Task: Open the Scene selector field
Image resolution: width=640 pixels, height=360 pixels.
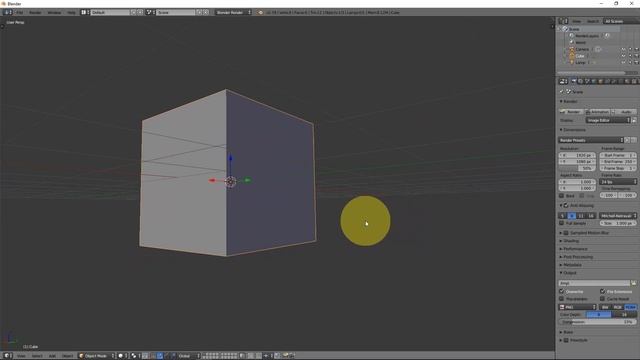Action: point(176,13)
